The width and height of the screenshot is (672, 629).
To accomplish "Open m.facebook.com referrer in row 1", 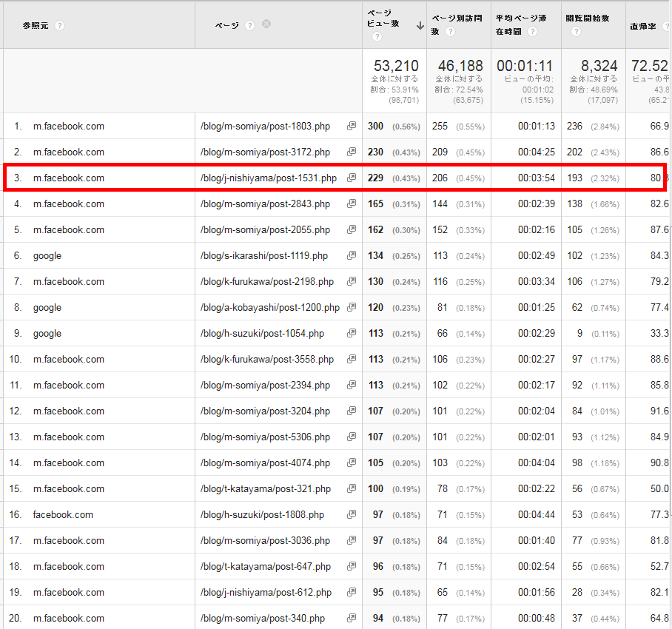I will 69,127.
